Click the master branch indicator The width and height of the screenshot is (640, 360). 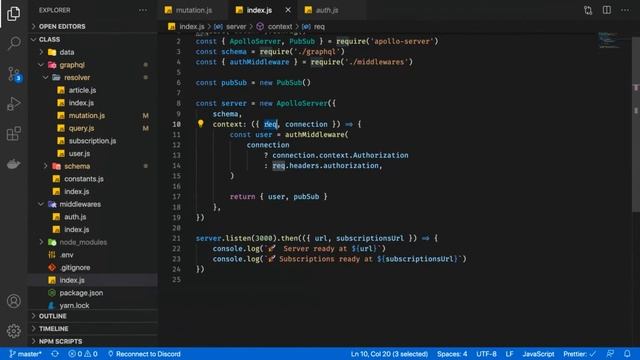pos(25,354)
